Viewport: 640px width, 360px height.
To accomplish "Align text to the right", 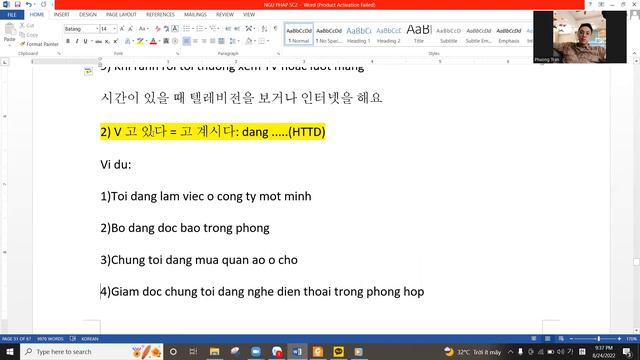I will click(x=204, y=41).
